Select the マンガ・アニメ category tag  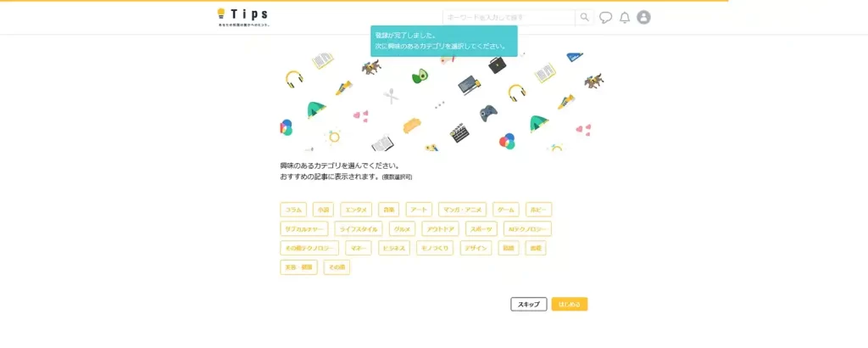[x=462, y=210]
